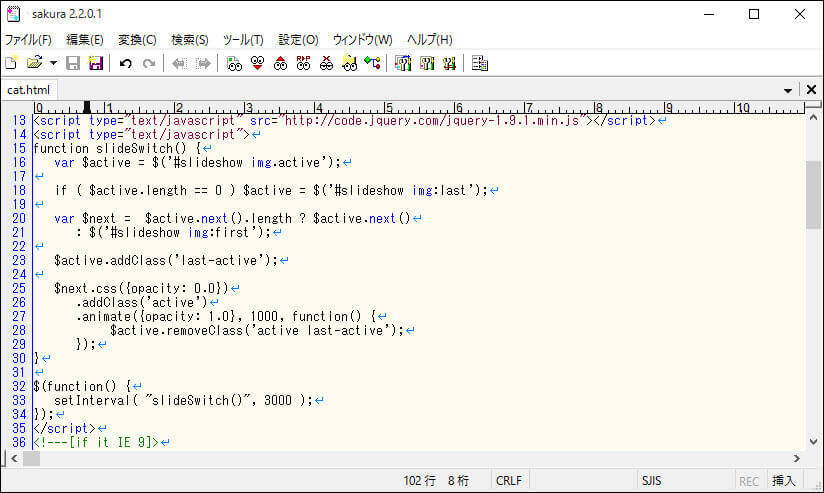Click the jquery URL on line 13
824x493 pixels.
pos(431,121)
